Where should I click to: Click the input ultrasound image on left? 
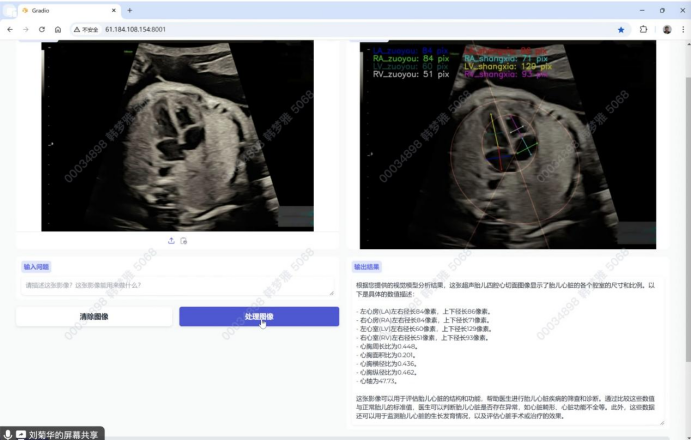tap(175, 135)
